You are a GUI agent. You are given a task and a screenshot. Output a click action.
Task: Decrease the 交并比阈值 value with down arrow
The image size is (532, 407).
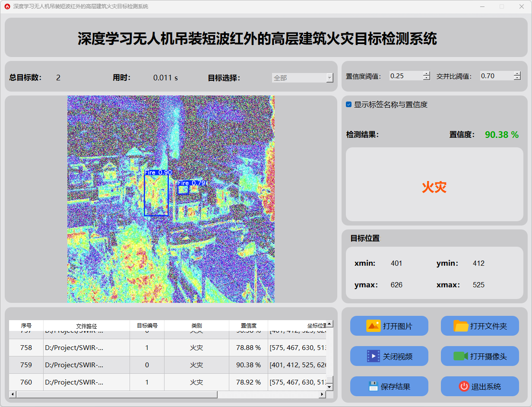(517, 78)
